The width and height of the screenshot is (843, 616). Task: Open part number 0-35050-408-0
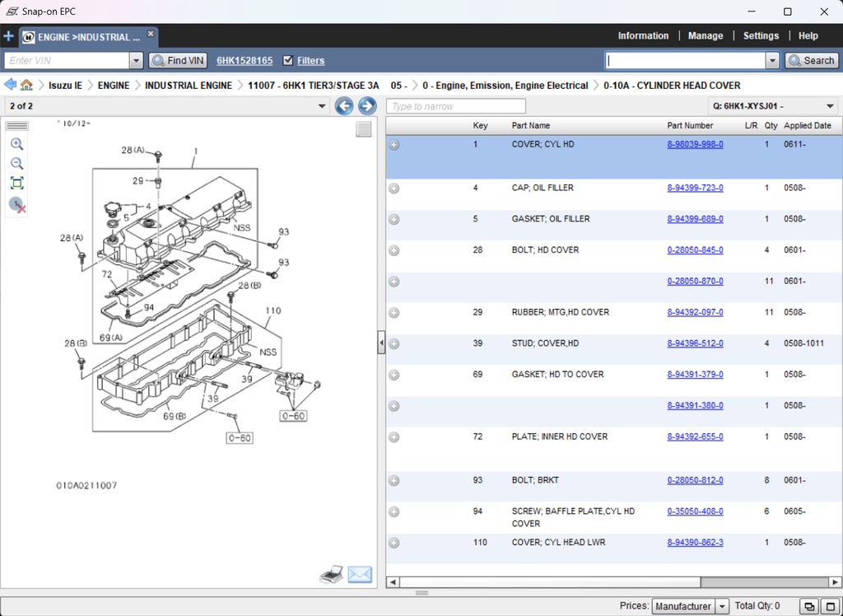[695, 511]
